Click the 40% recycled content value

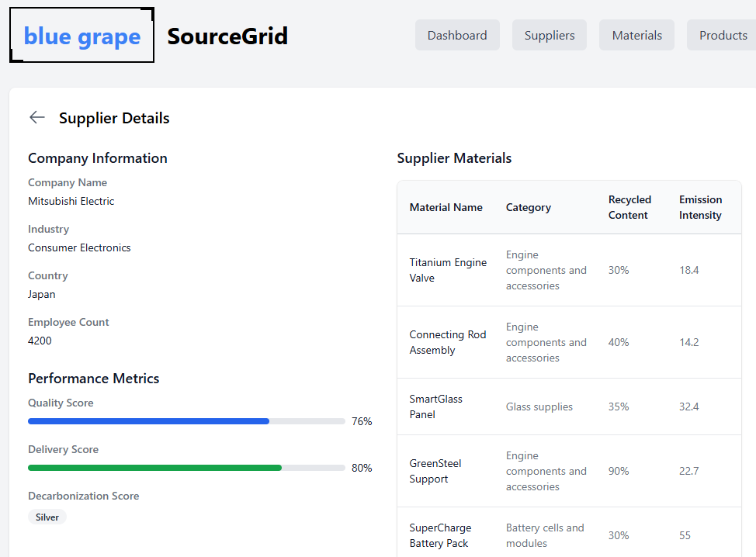pos(619,342)
